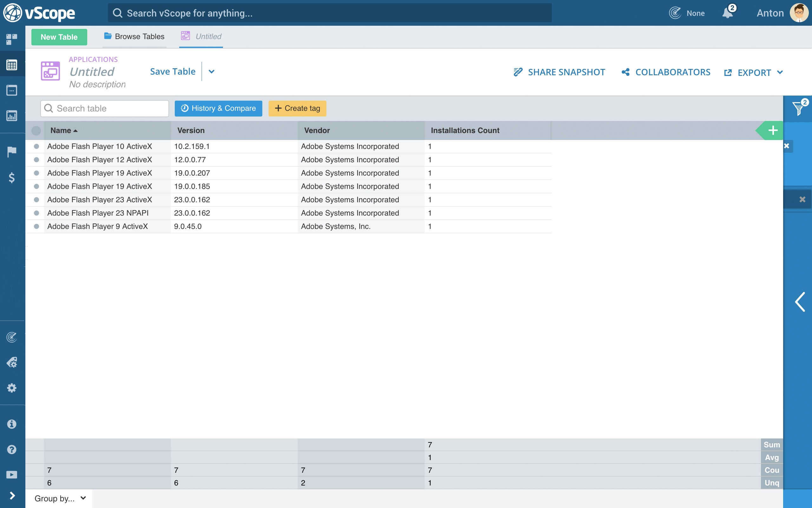Image resolution: width=812 pixels, height=508 pixels.
Task: Open the filter funnel panel icon
Action: point(799,108)
